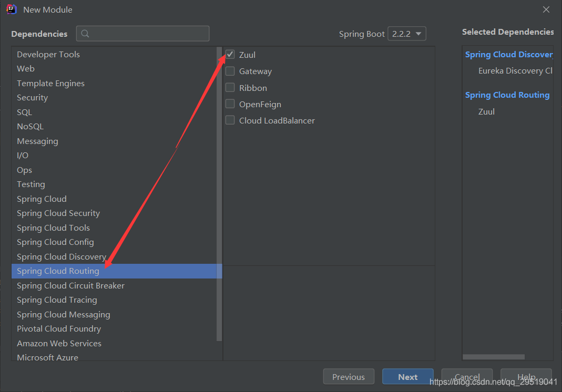
Task: Uncheck the Zuul checkbox
Action: click(x=230, y=55)
